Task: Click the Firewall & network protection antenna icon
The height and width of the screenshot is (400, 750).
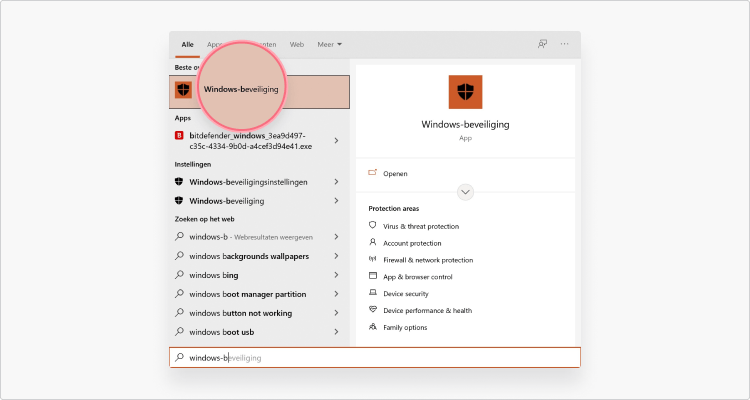Action: pyautogui.click(x=373, y=259)
